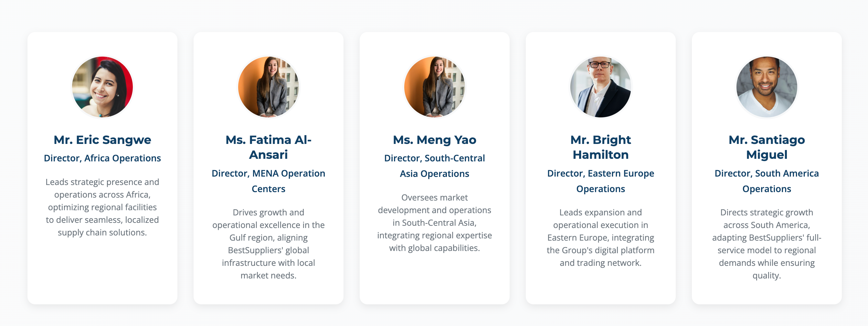Select the Ms. Fatima Al-Ansari name heading
The width and height of the screenshot is (868, 326).
click(x=269, y=147)
